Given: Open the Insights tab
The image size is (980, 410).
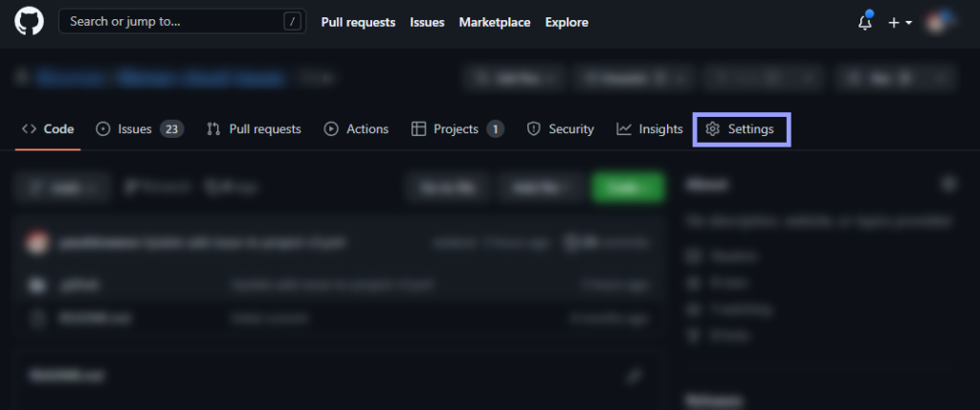Looking at the screenshot, I should click(650, 129).
